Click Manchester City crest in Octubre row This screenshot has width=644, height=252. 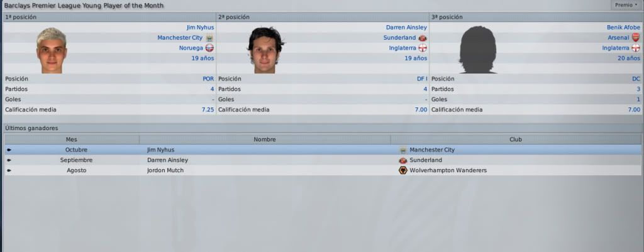[x=403, y=150]
